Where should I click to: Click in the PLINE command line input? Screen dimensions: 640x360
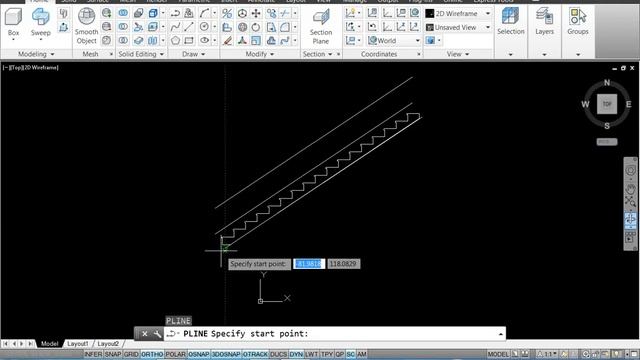pos(335,334)
